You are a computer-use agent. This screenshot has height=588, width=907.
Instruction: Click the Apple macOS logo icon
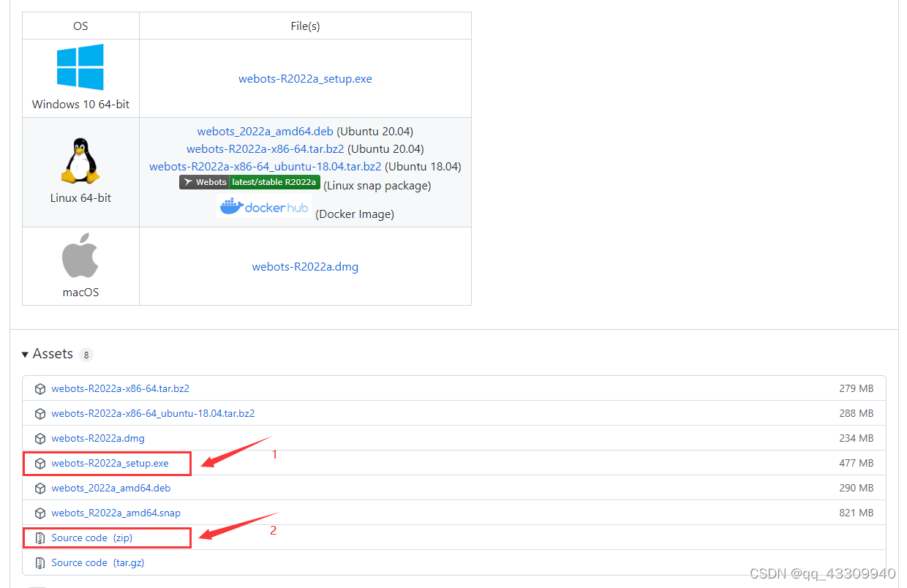point(80,256)
